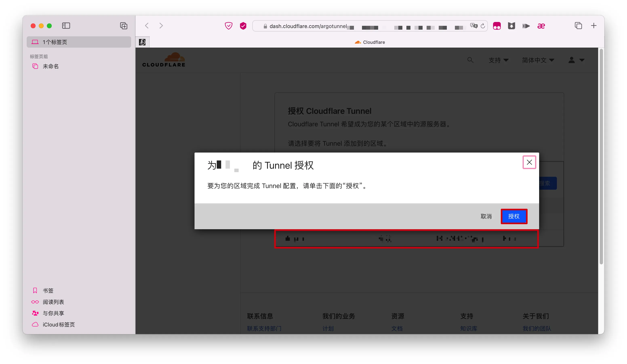
Task: Go forward to next page
Action: coord(161,26)
